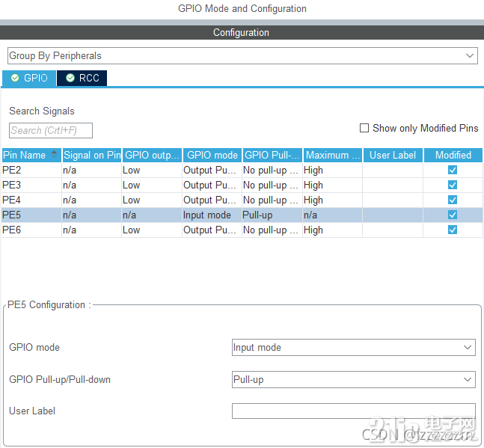
Task: Select the PE6 pin row
Action: pos(242,230)
